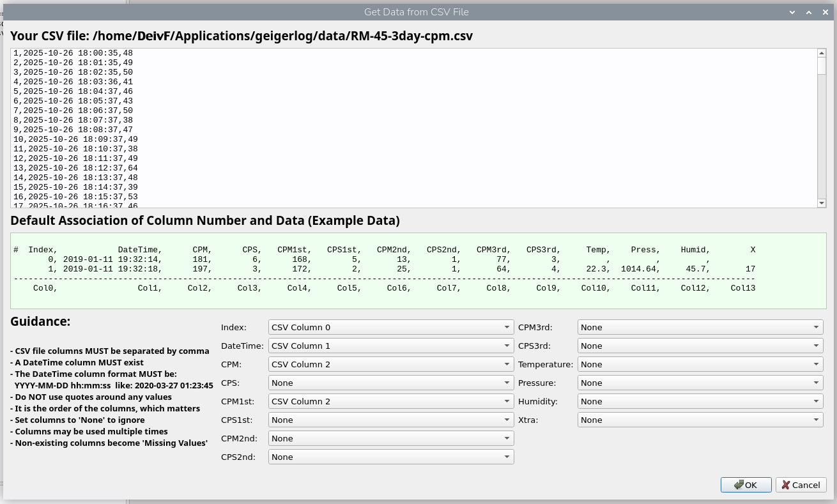Screen dimensions: 837x504
Task: Expand the CPM1st column dropdown
Action: coord(390,401)
